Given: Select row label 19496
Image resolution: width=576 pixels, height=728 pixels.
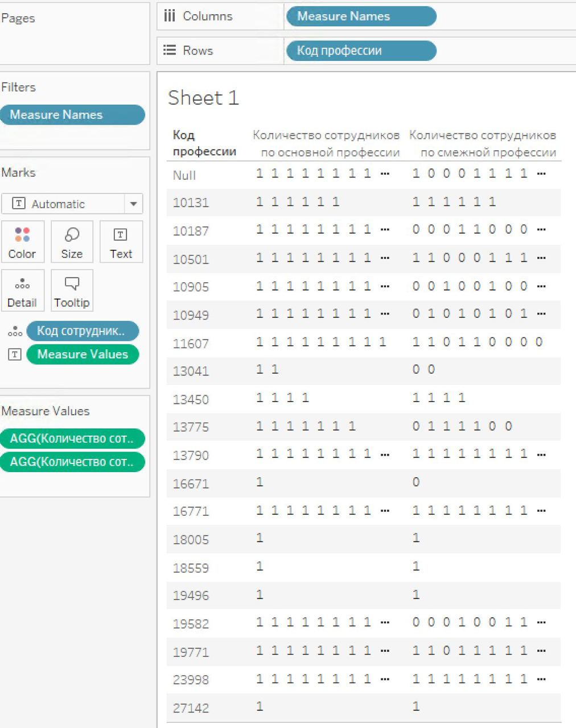Looking at the screenshot, I should pyautogui.click(x=191, y=595).
